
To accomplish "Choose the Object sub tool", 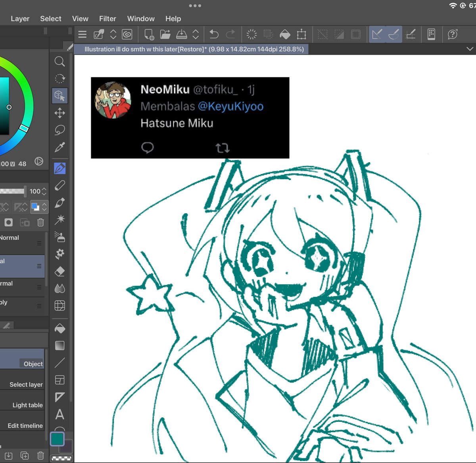I will click(22, 359).
